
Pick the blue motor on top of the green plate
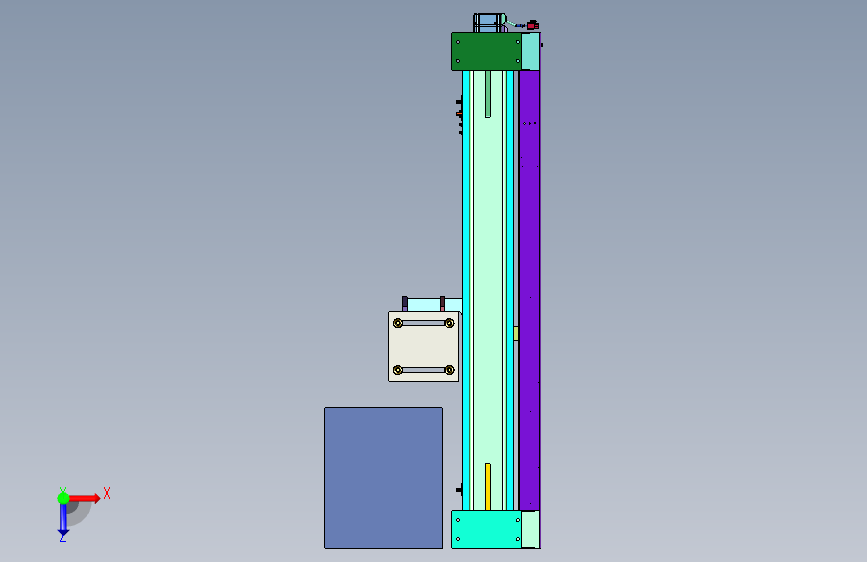[488, 23]
